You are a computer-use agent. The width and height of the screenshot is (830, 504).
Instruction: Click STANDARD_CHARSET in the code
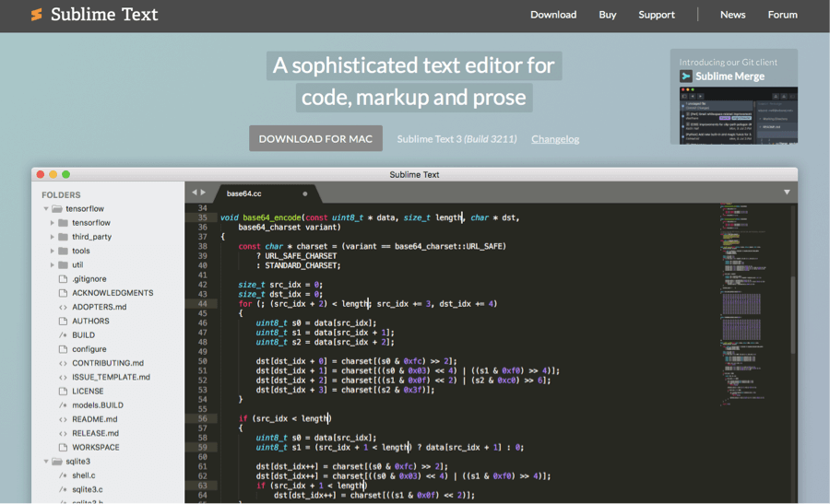point(301,265)
